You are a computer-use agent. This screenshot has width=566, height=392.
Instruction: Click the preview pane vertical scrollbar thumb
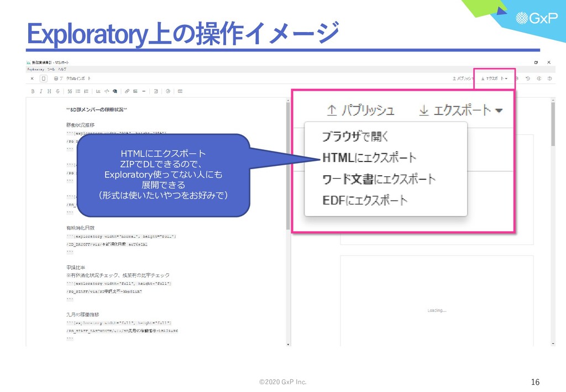(553, 124)
